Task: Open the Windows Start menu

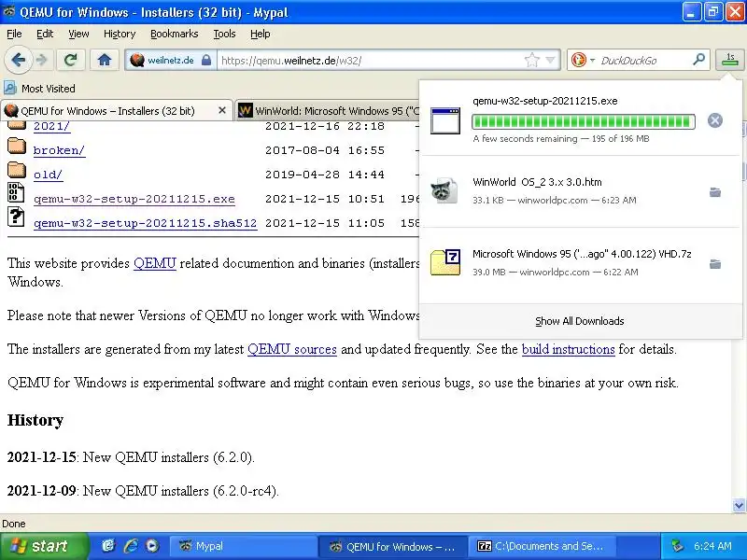Action: [x=44, y=546]
